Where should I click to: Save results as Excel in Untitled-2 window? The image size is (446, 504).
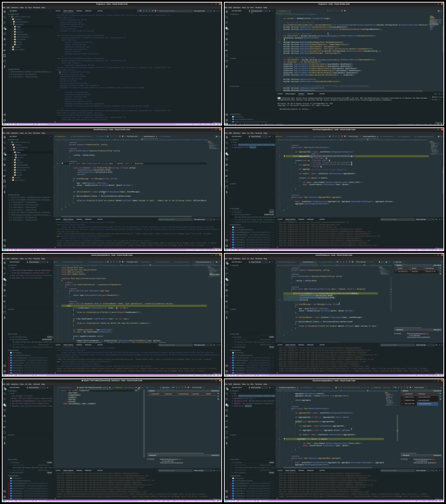[218, 399]
